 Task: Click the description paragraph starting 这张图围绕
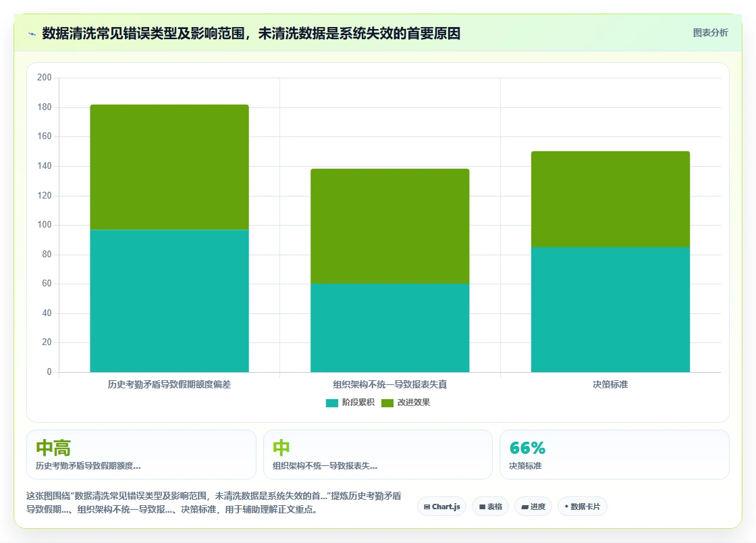(213, 502)
